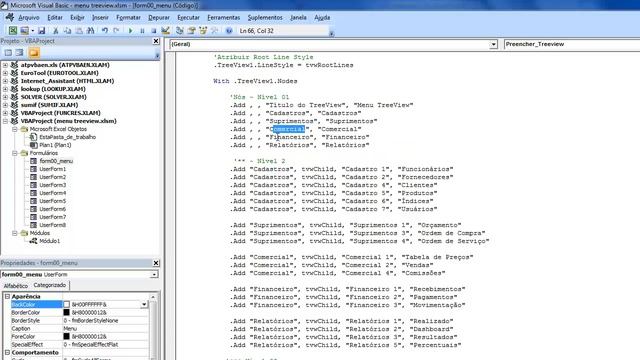The image size is (640, 360).
Task: Switch to the Categorizado tab
Action: [x=50, y=285]
